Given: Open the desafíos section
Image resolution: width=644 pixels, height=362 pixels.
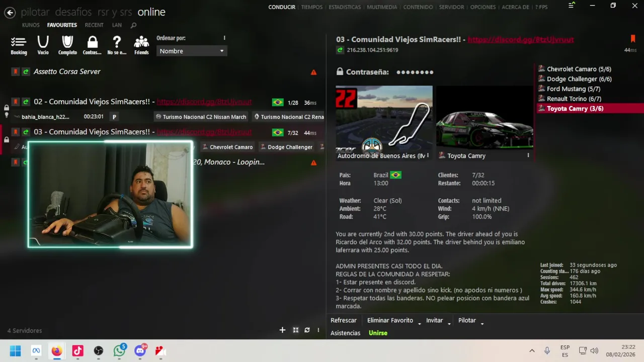Looking at the screenshot, I should point(73,12).
